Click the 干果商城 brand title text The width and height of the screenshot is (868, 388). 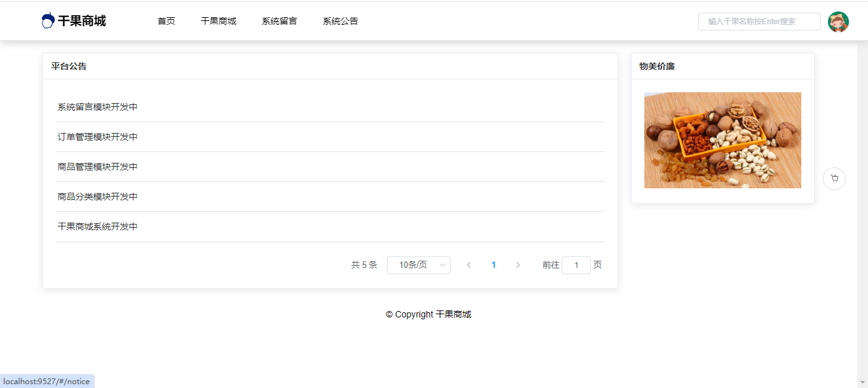tap(82, 21)
